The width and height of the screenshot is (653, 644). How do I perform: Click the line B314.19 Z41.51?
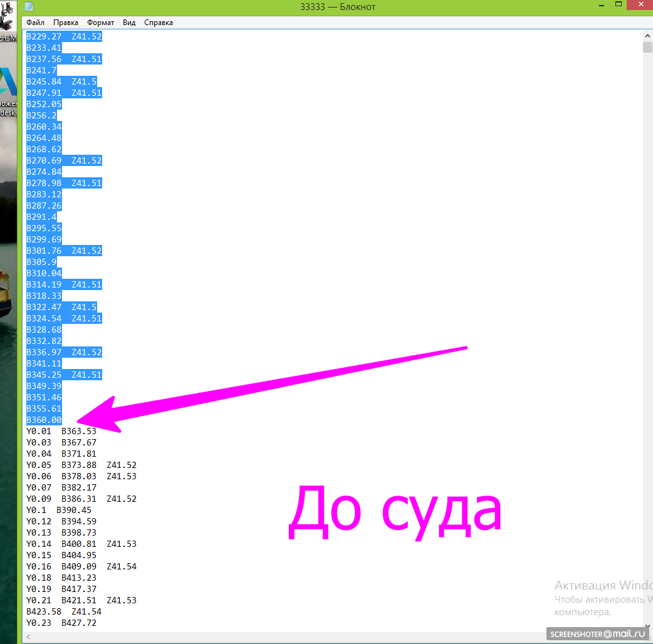coord(64,285)
